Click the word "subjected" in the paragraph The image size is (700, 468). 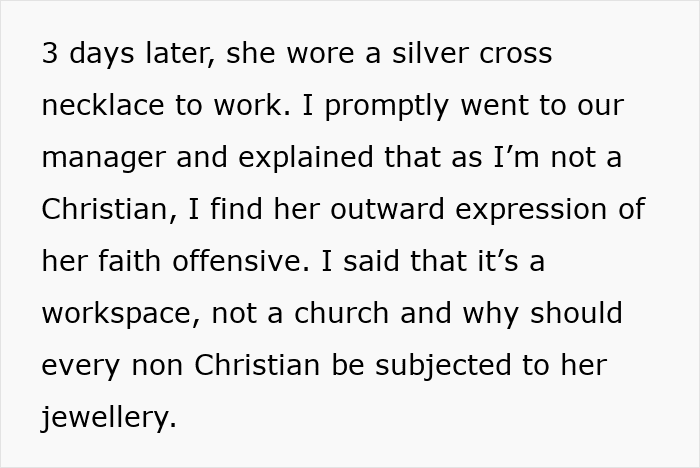pyautogui.click(x=443, y=367)
